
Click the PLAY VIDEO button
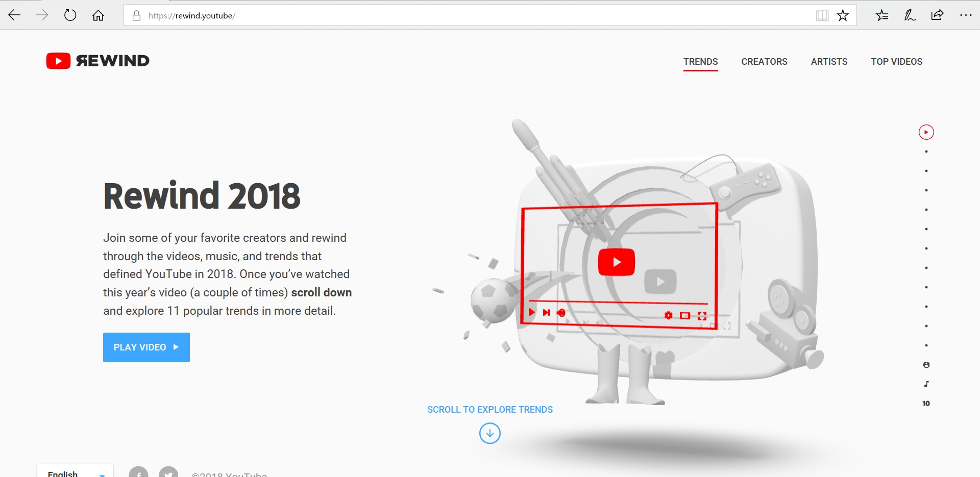click(146, 347)
